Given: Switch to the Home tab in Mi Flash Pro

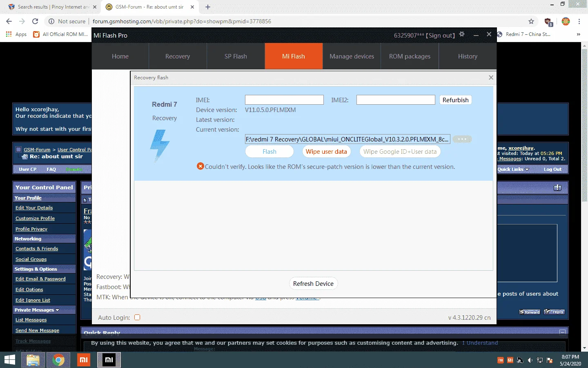Looking at the screenshot, I should [120, 56].
